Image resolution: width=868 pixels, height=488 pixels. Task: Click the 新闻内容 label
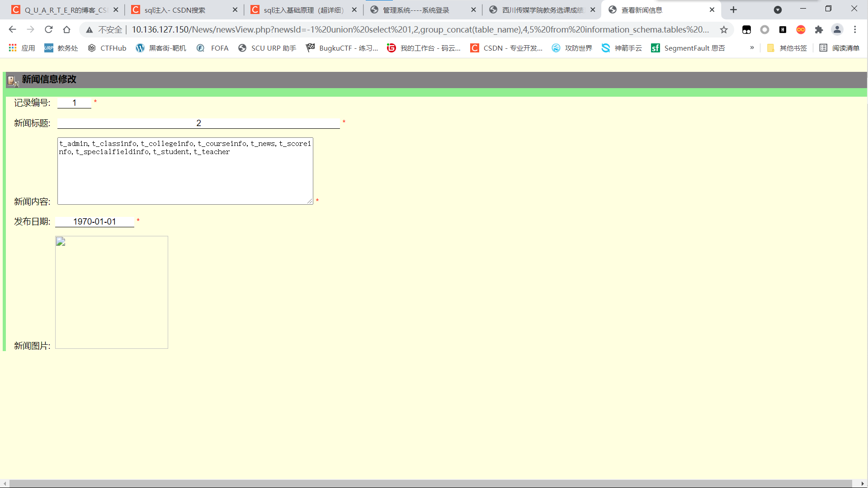tap(32, 202)
